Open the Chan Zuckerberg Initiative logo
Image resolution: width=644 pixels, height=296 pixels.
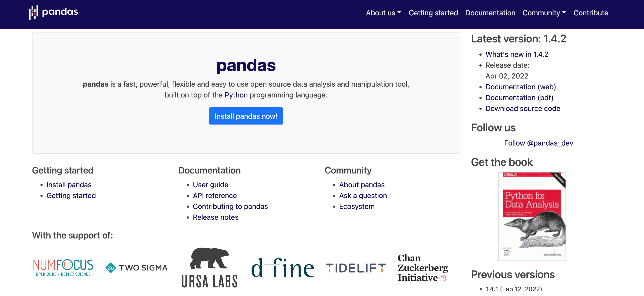pos(423,268)
